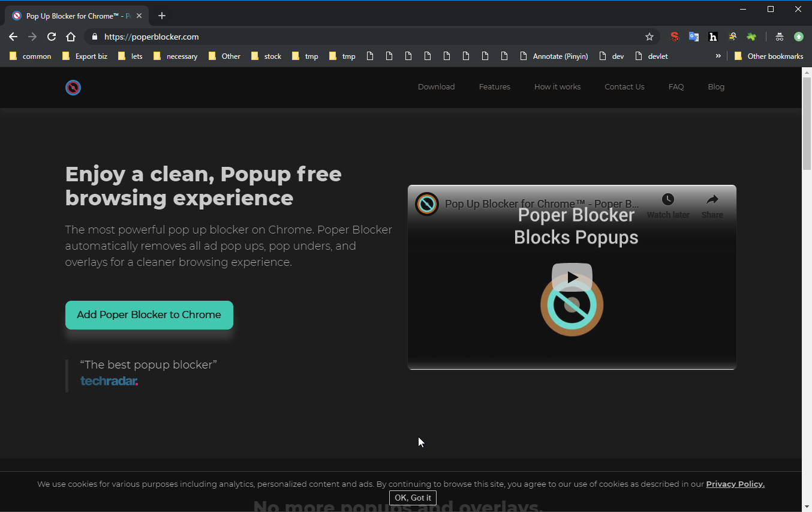
Task: Open the 'stock' bookmarks folder
Action: 266,56
